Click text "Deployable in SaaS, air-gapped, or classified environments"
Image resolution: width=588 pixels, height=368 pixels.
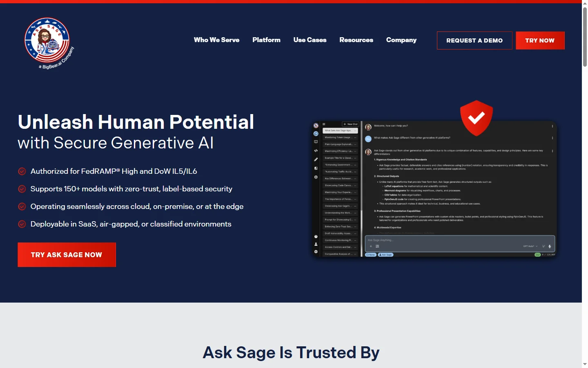pos(131,224)
